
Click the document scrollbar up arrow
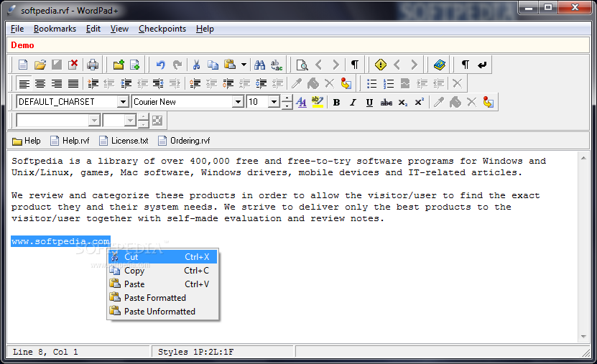tap(583, 158)
